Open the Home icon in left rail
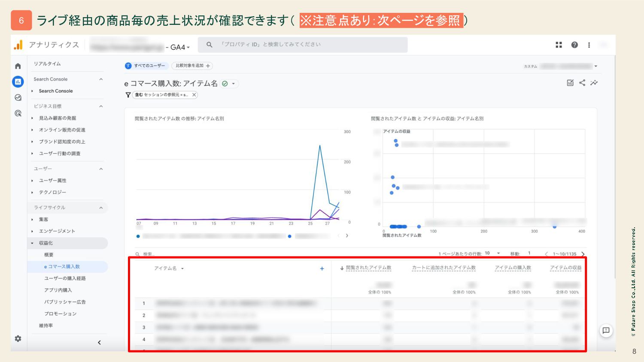Screen dimensions: 644x362 pyautogui.click(x=18, y=66)
